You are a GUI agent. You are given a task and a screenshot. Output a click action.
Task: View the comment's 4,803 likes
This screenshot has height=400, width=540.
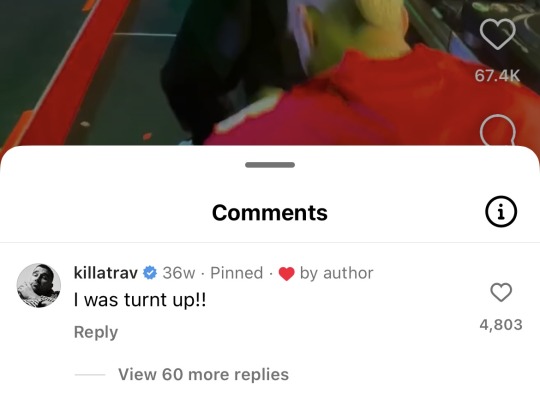[x=501, y=325]
